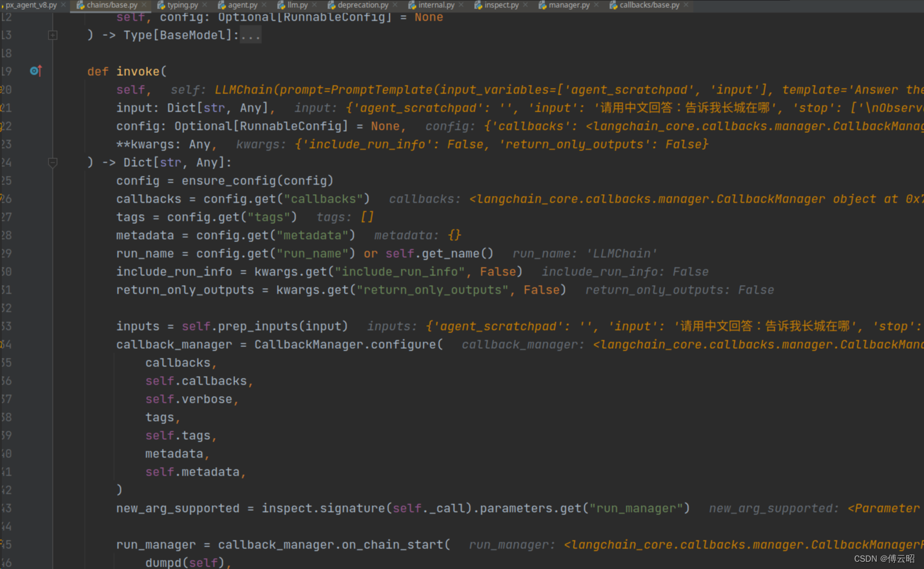Close the callbacks/base.py tab
The image size is (924, 569).
point(686,5)
